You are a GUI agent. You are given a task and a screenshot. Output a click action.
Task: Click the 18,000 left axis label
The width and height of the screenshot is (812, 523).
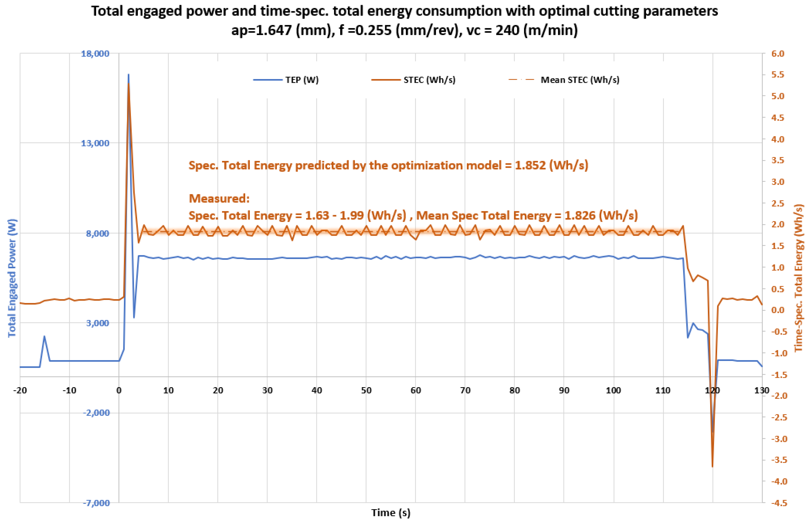pos(95,54)
